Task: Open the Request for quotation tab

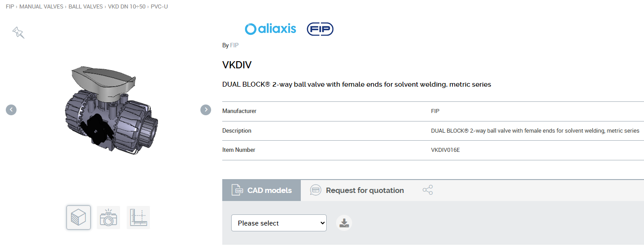Action: pyautogui.click(x=357, y=190)
